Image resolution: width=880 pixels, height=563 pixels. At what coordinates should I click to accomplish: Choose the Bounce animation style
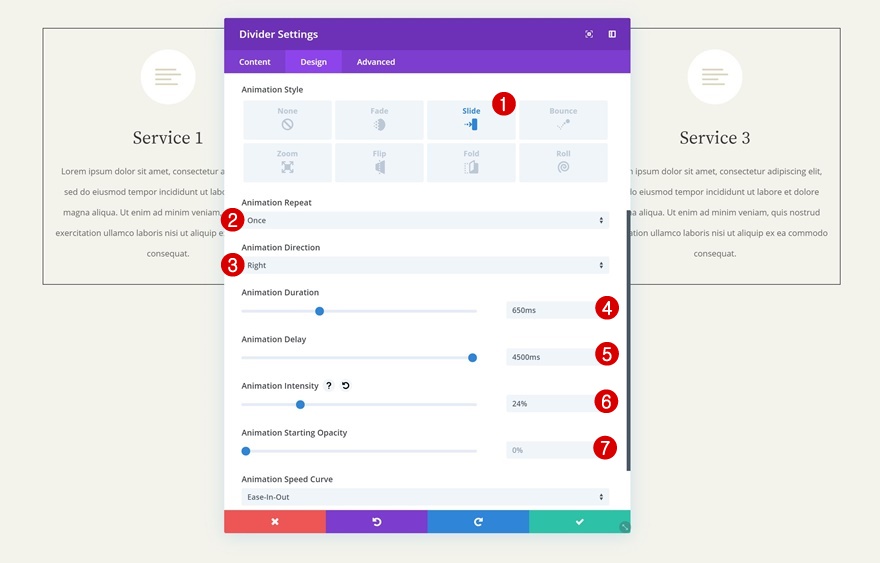(563, 120)
